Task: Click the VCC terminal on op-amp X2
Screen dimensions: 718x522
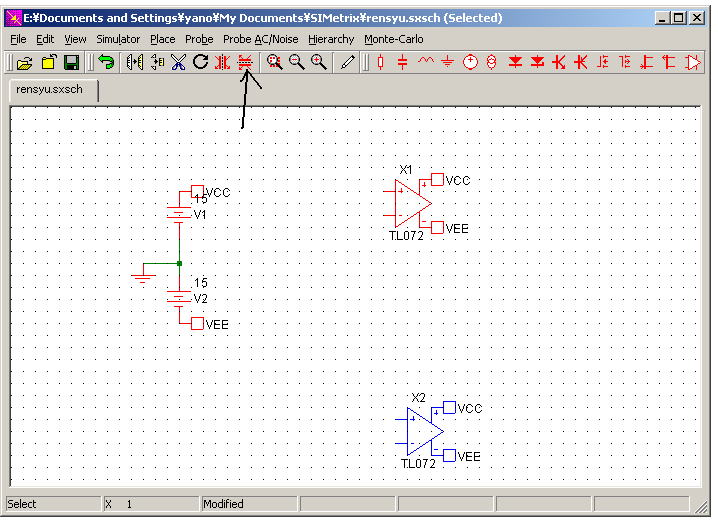Action: (450, 408)
